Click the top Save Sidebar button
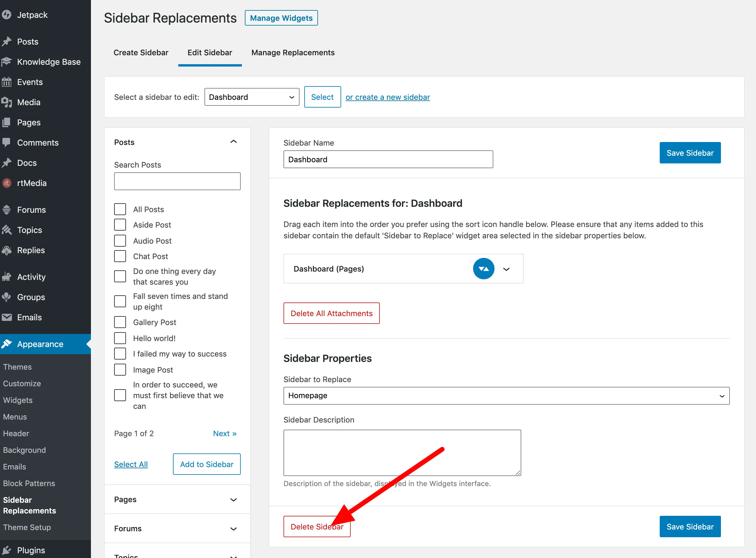Screen dimensions: 756x558 click(690, 153)
